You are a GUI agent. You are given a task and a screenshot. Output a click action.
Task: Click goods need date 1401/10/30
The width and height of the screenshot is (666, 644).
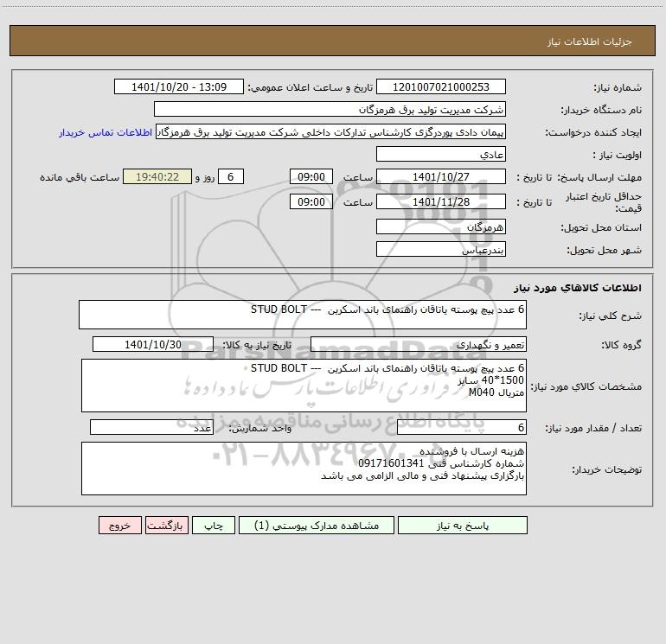click(x=153, y=345)
